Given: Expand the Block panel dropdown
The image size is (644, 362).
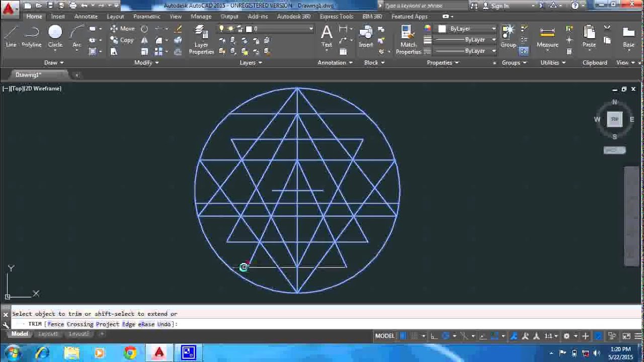Looking at the screenshot, I should (374, 62).
